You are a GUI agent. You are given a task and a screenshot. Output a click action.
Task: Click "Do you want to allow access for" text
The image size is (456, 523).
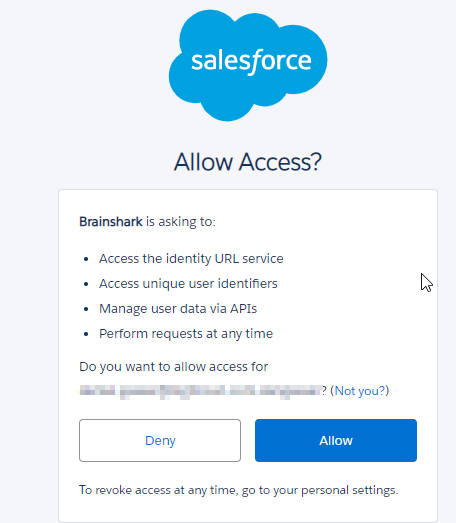(x=173, y=367)
